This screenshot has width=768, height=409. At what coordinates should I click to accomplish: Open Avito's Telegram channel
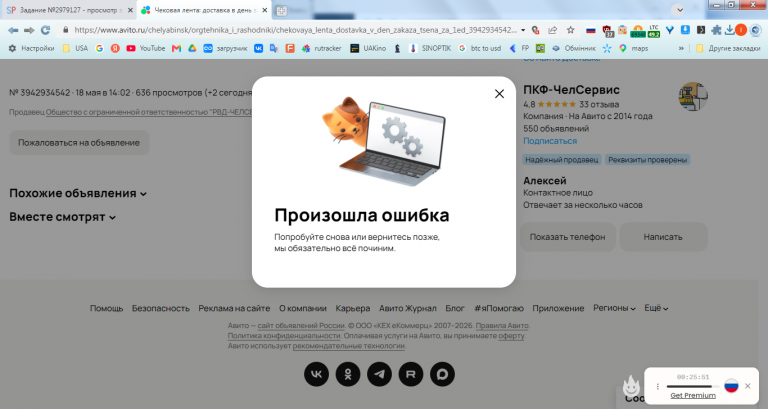point(379,374)
